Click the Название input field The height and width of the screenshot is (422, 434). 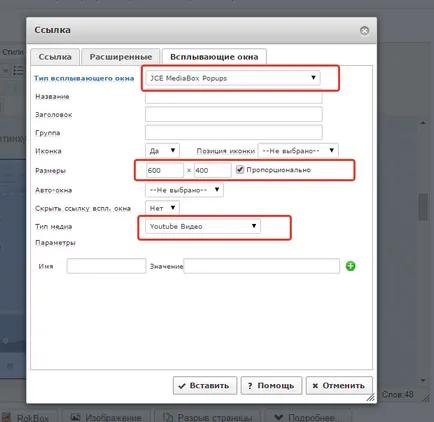[x=234, y=97]
